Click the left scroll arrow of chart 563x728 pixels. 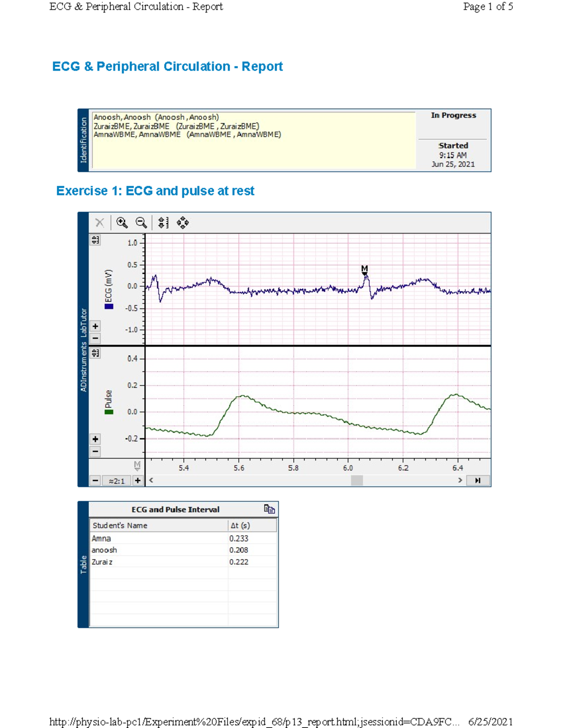click(151, 480)
